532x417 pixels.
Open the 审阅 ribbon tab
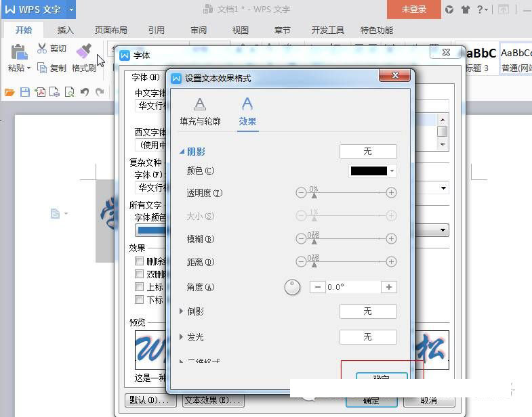point(199,30)
